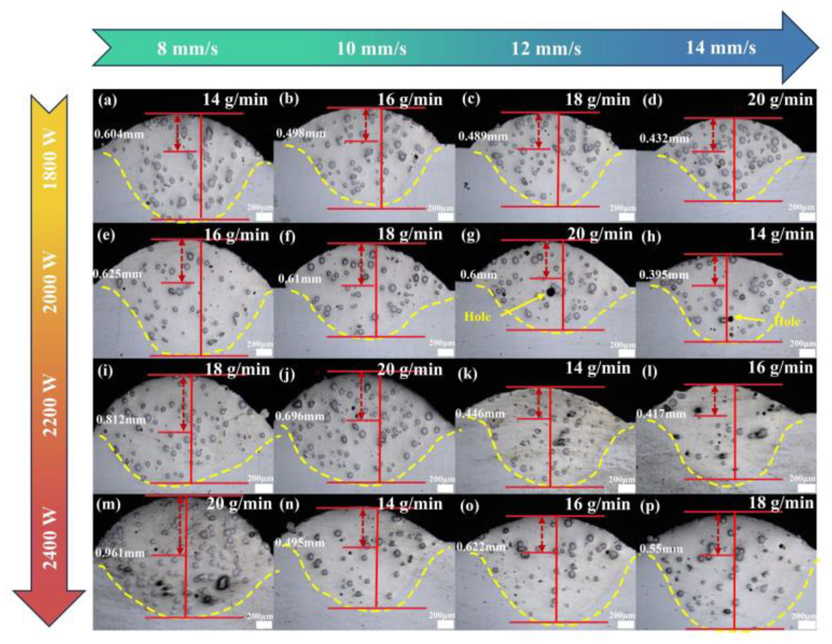Click the yellow Hole label in panel (h)
Viewport: 832px width, 644px height.
[x=787, y=322]
